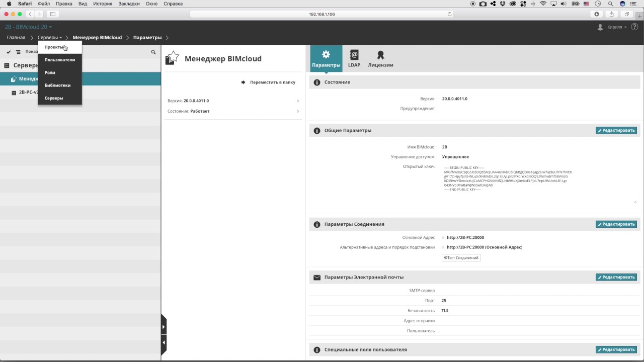
Task: Open the Закладки menu in the menu bar
Action: [x=129, y=4]
